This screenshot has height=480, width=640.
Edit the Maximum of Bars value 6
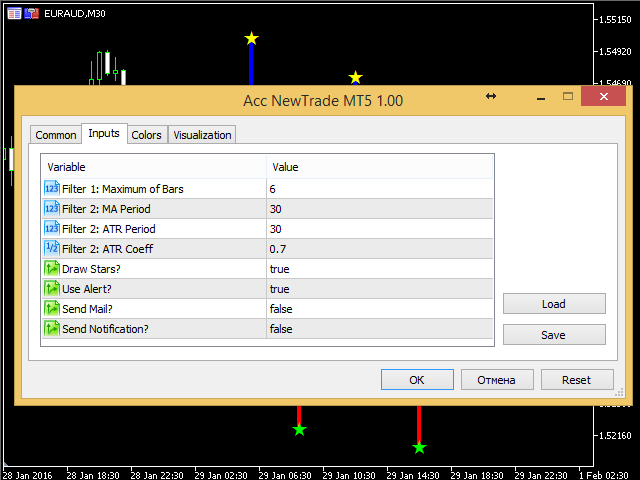pyautogui.click(x=380, y=189)
